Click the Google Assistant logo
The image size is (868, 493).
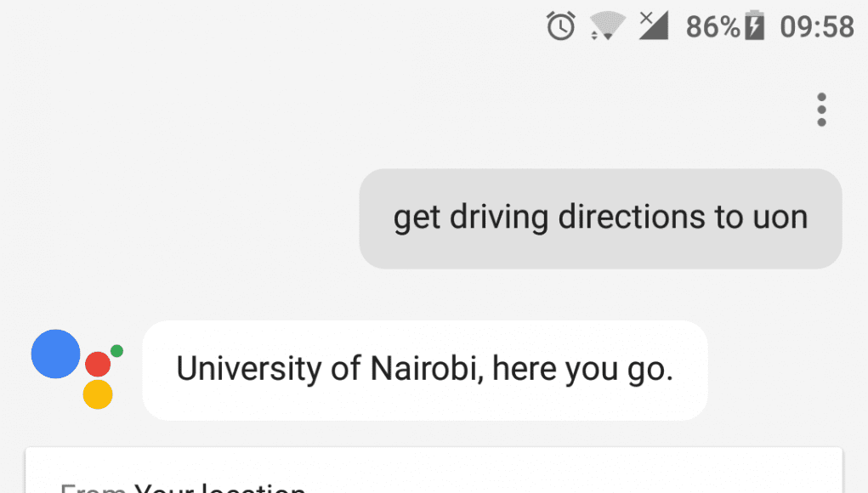click(77, 369)
